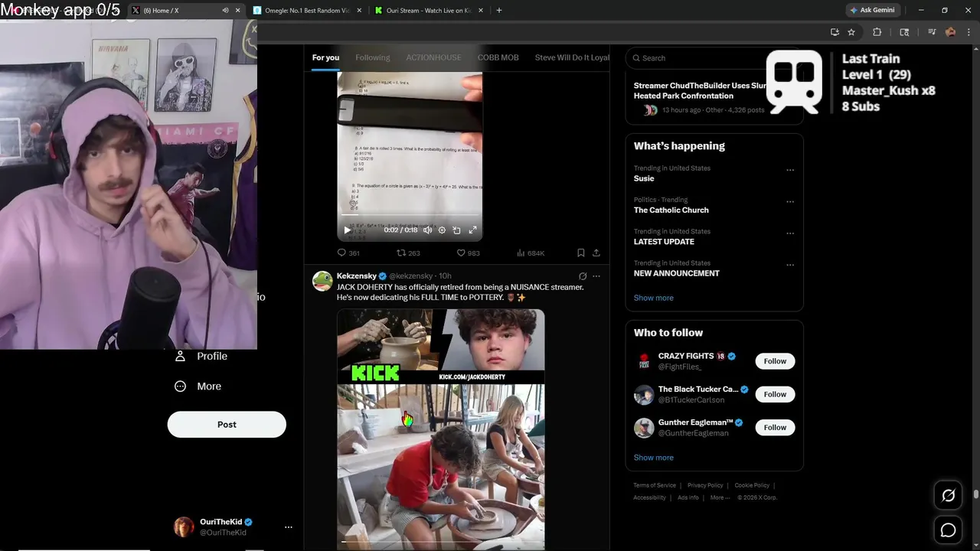Open Kekzensky's profile name link
Screen dimensions: 980x551
(x=357, y=275)
